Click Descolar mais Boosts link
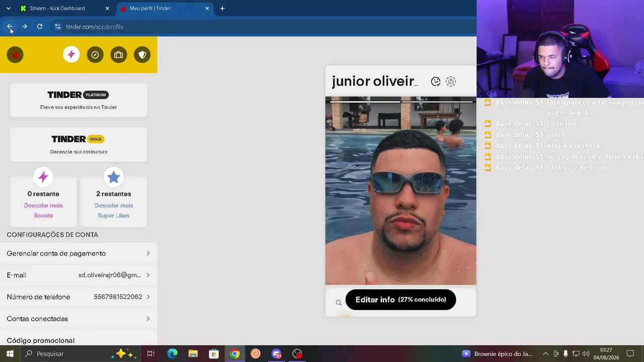This screenshot has width=644, height=362. (x=43, y=211)
